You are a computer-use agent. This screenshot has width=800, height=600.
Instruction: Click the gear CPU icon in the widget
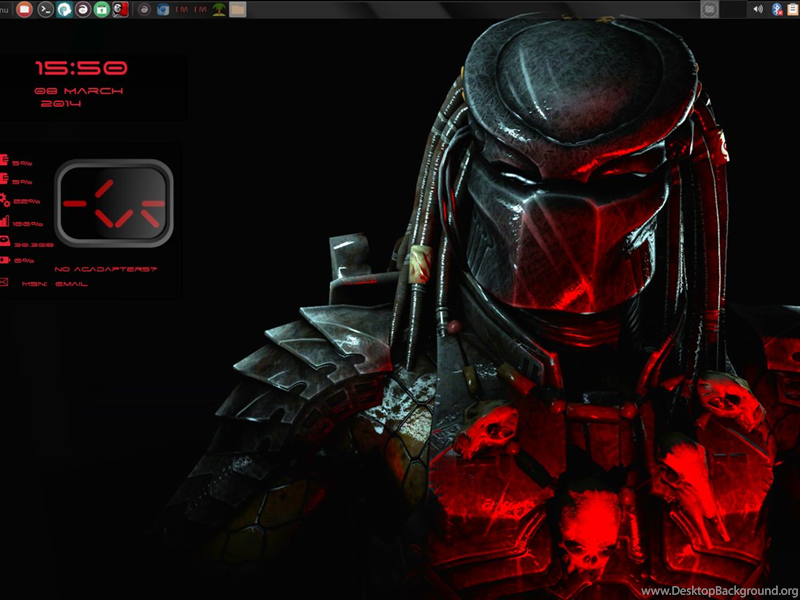(5, 200)
